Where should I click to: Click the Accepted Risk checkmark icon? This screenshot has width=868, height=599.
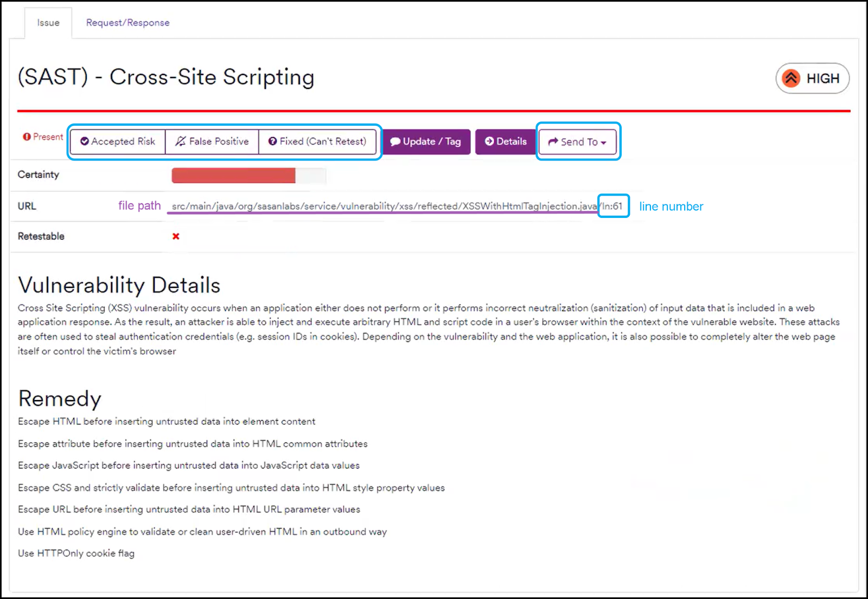tap(85, 141)
